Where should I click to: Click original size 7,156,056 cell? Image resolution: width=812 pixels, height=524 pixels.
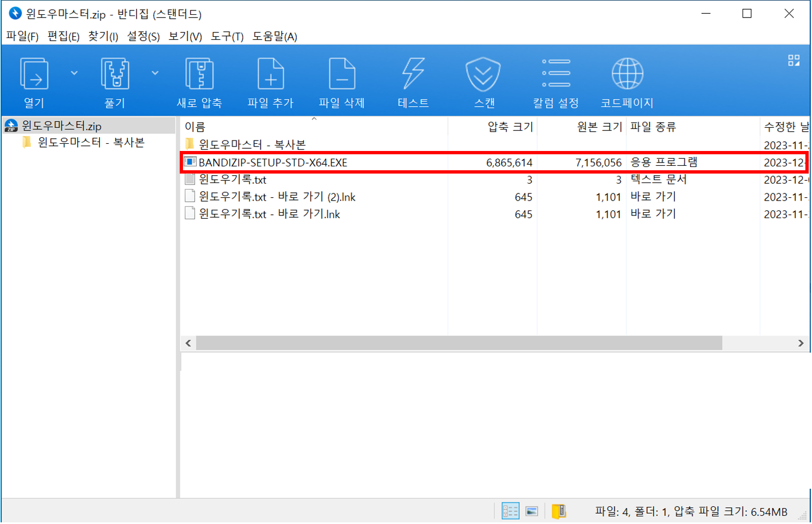[x=598, y=163]
